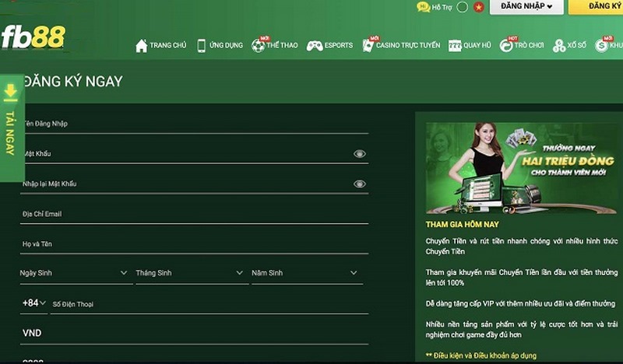Click the Quay Hũ slot machine icon
Screen dimensions: 623x364
pyautogui.click(x=455, y=46)
